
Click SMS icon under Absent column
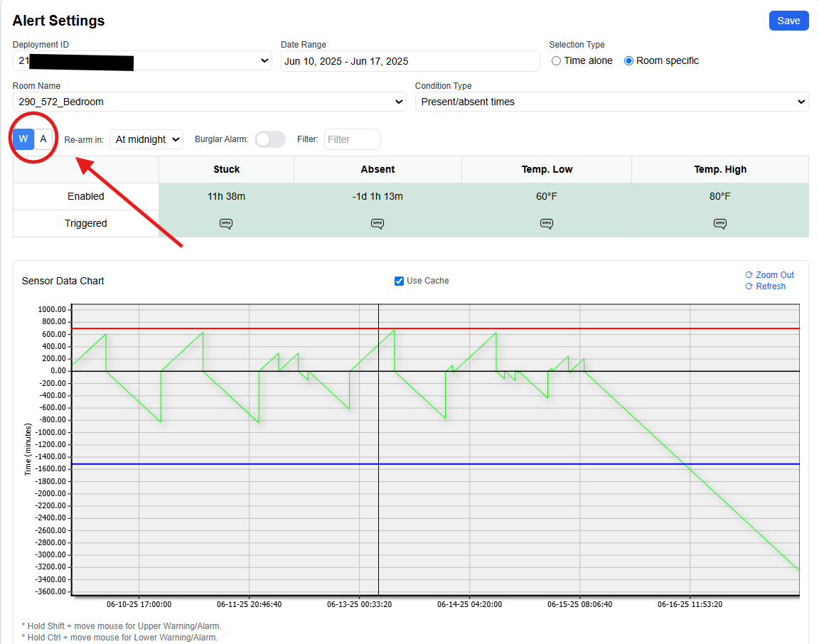[x=377, y=224]
